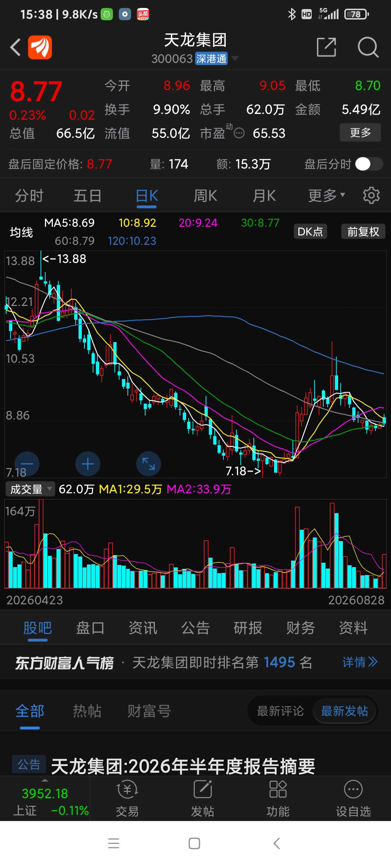Tap the orange Eastmoney app logo

pyautogui.click(x=40, y=47)
